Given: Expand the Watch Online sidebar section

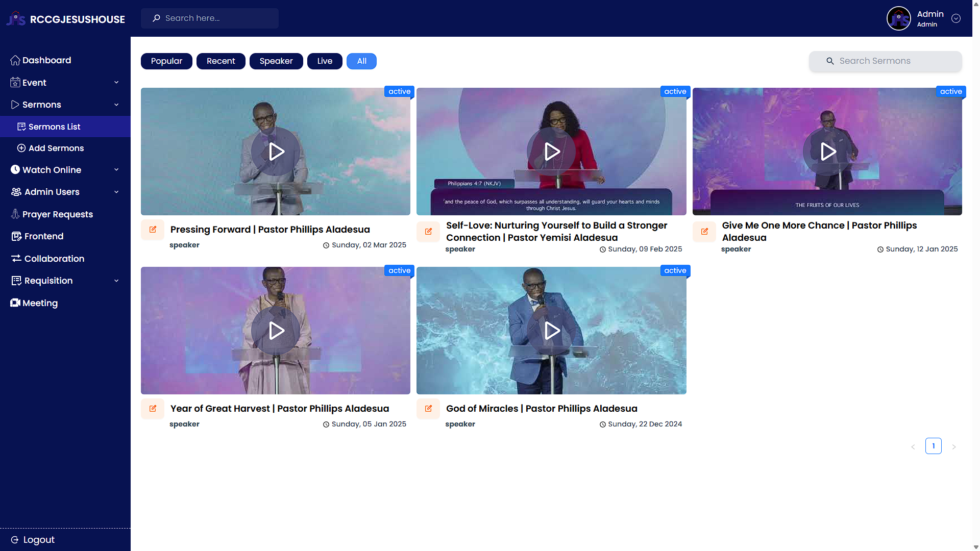Looking at the screenshot, I should coord(116,169).
